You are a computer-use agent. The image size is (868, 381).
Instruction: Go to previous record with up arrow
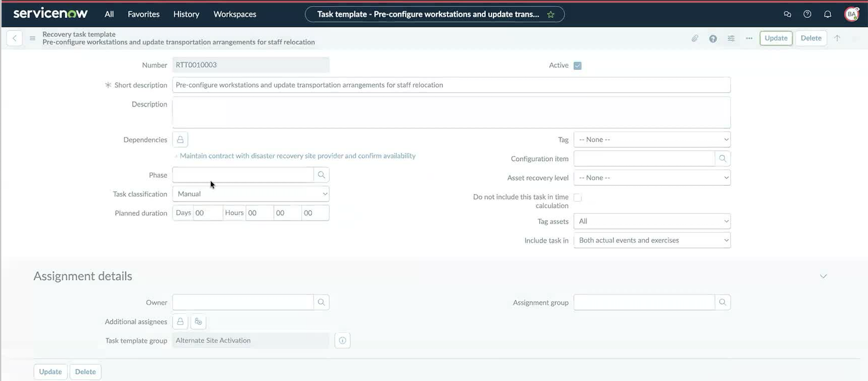pos(837,38)
